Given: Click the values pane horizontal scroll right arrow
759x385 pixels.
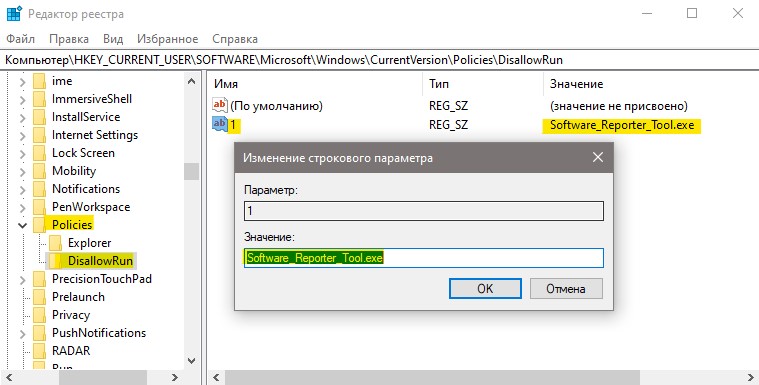Looking at the screenshot, I should click(x=751, y=377).
